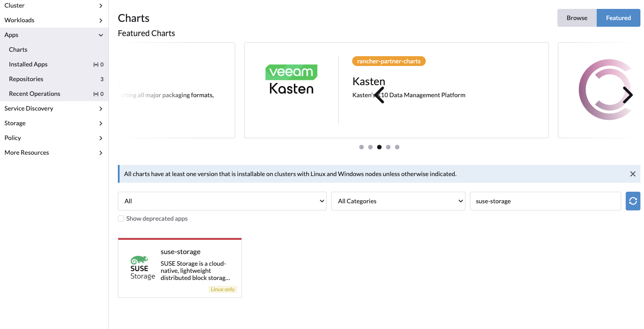The height and width of the screenshot is (329, 644).
Task: Switch to Browse view
Action: click(577, 18)
